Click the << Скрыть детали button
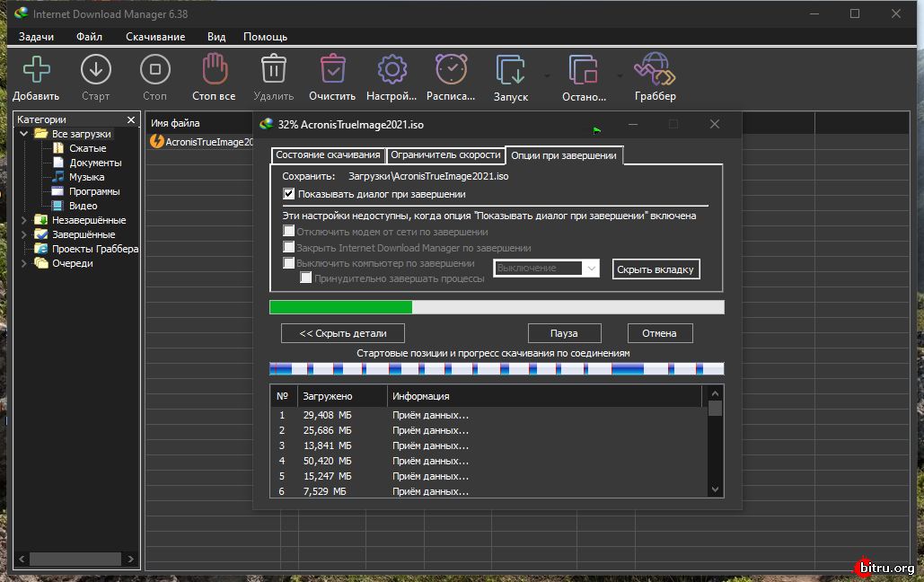Viewport: 924px width, 582px height. tap(343, 333)
